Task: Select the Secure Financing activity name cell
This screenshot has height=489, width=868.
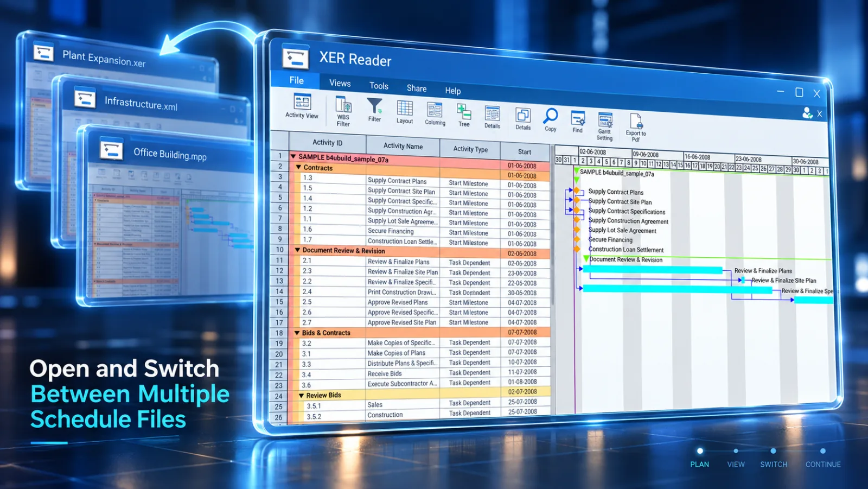Action: (x=403, y=231)
